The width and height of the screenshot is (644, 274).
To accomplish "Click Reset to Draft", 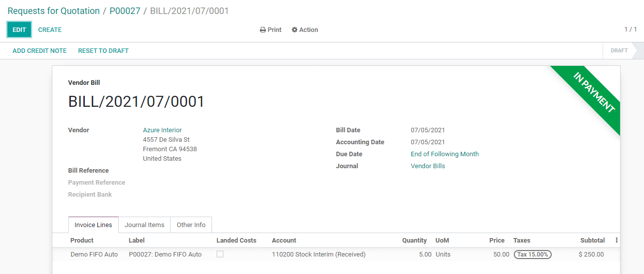I will [103, 51].
